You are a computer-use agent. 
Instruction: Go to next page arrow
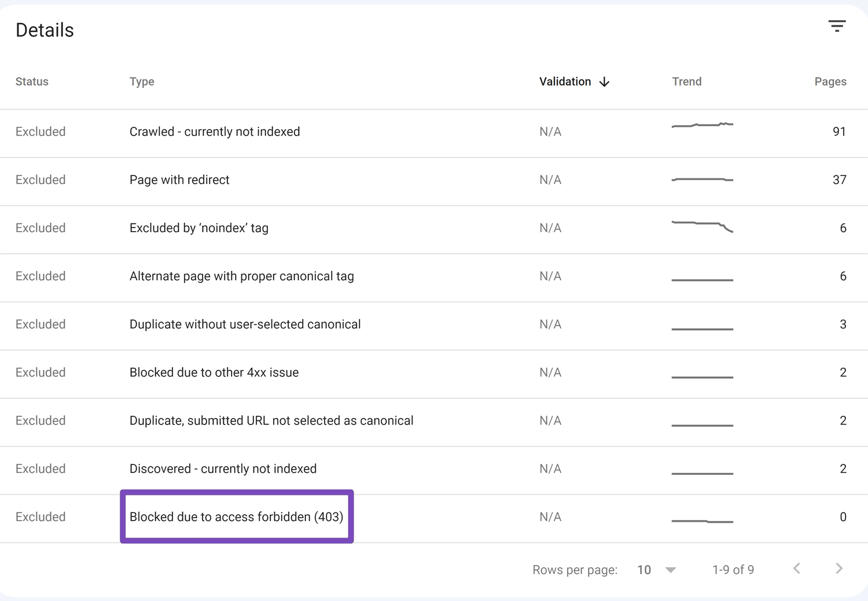[x=839, y=569]
